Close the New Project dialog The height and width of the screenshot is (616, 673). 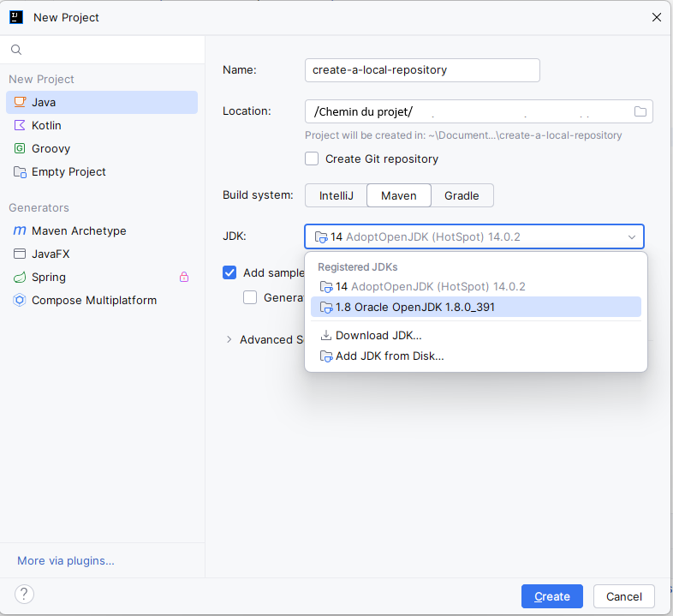657,17
